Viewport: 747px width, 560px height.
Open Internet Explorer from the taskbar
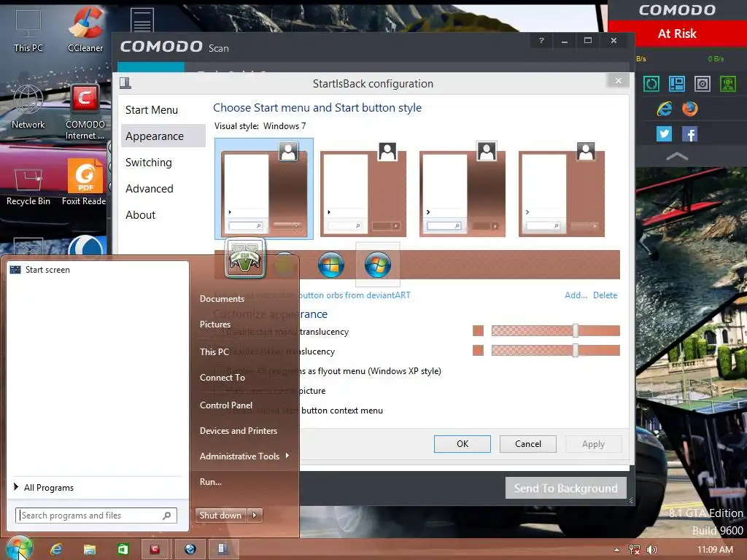point(55,549)
